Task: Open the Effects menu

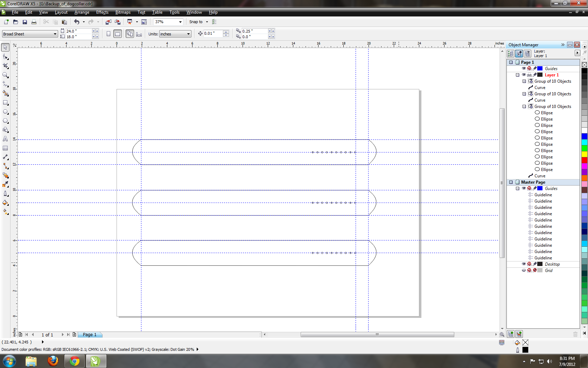Action: click(102, 12)
